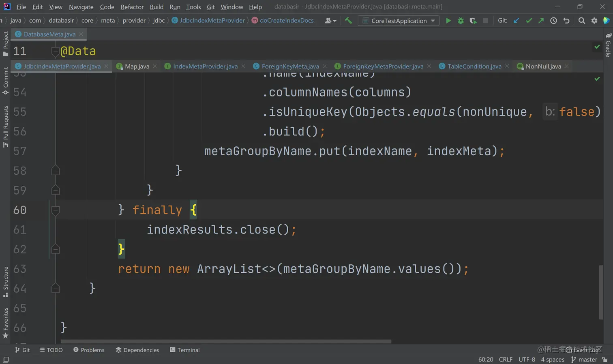Open Problems tool window
This screenshot has height=364, width=613.
[89, 350]
